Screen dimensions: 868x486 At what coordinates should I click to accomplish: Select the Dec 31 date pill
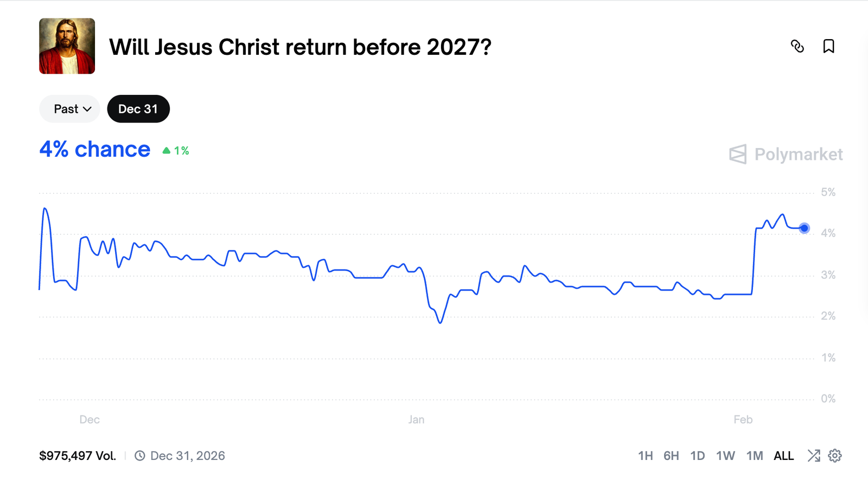(138, 108)
